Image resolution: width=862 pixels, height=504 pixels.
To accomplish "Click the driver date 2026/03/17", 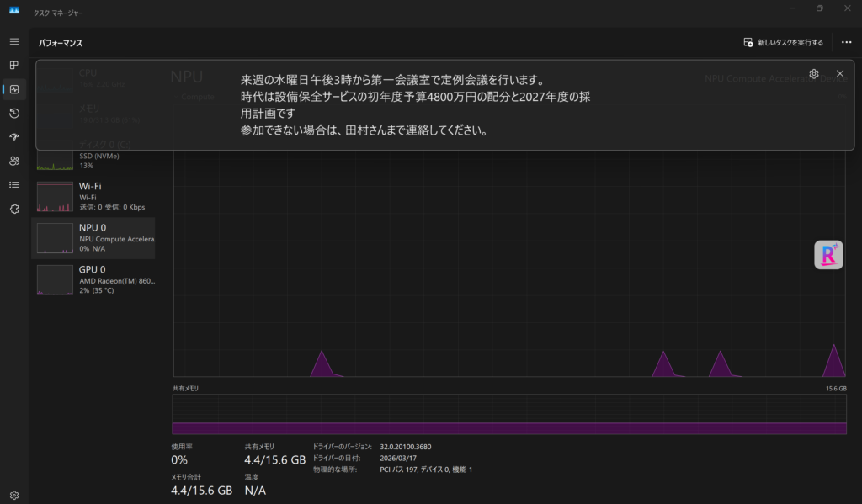I will [x=398, y=458].
